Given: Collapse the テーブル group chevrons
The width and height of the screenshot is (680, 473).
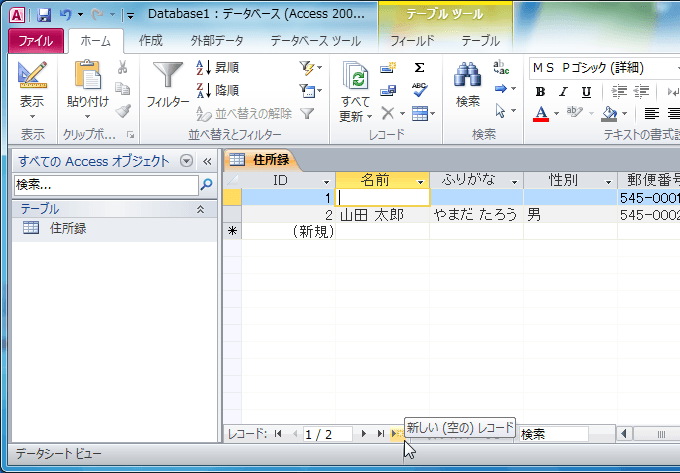Looking at the screenshot, I should [x=200, y=209].
